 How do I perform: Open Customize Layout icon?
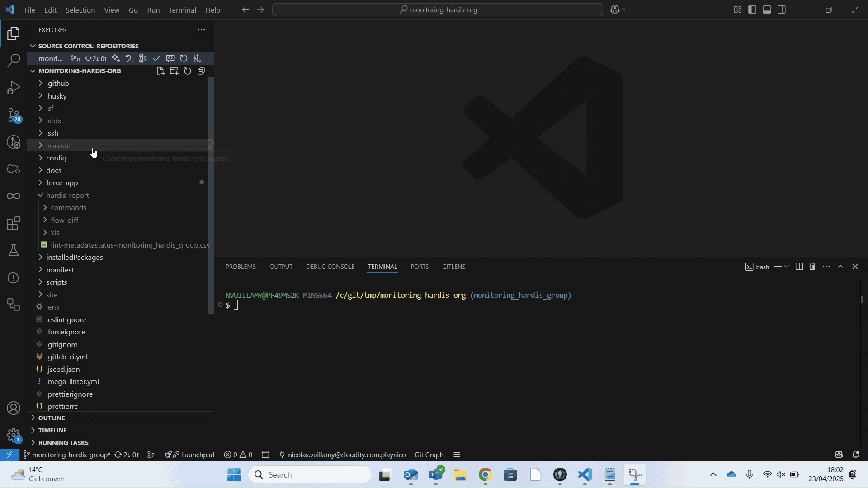738,9
